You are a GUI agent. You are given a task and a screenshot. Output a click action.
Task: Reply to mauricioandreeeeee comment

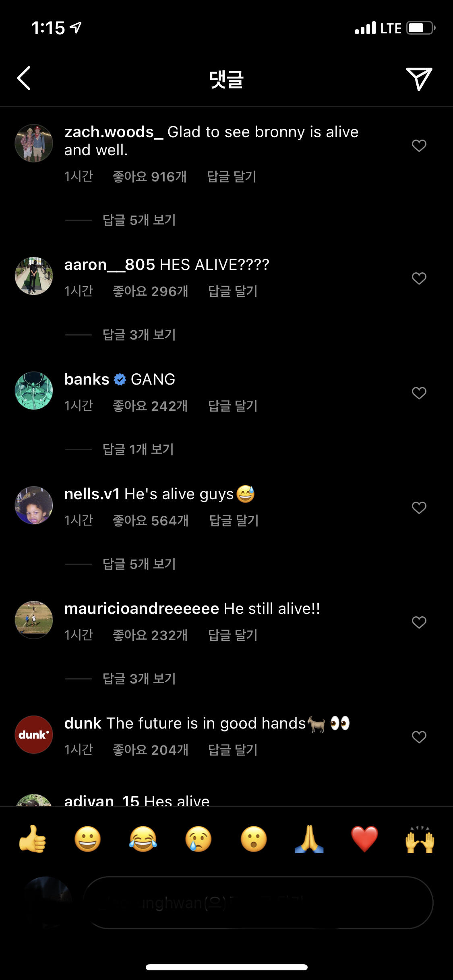pyautogui.click(x=232, y=635)
